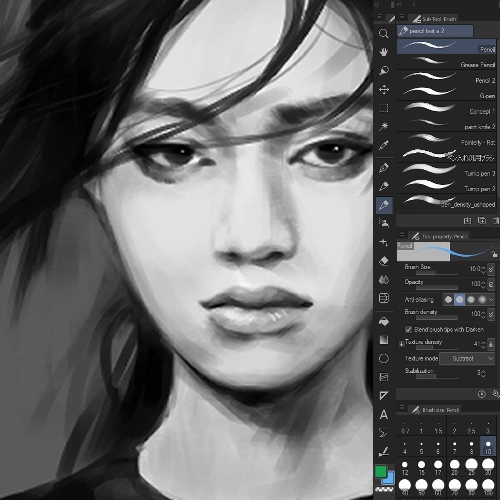Open the Brush size palette menu icon
Screen dimensions: 500x500
pos(402,407)
